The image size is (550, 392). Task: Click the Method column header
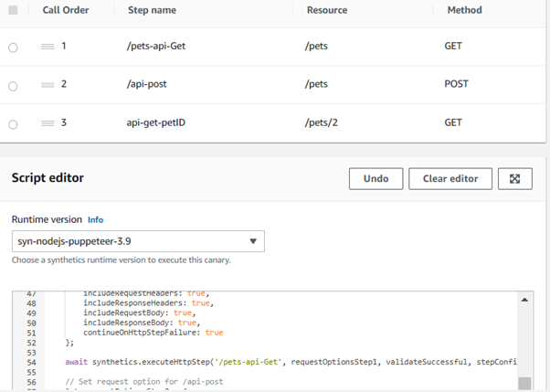(x=464, y=11)
